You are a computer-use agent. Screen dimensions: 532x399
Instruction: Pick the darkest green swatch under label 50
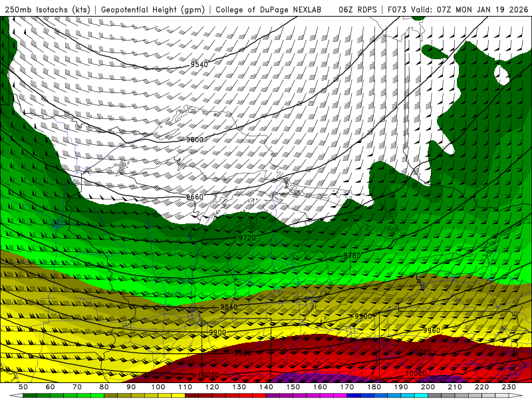coord(30,396)
